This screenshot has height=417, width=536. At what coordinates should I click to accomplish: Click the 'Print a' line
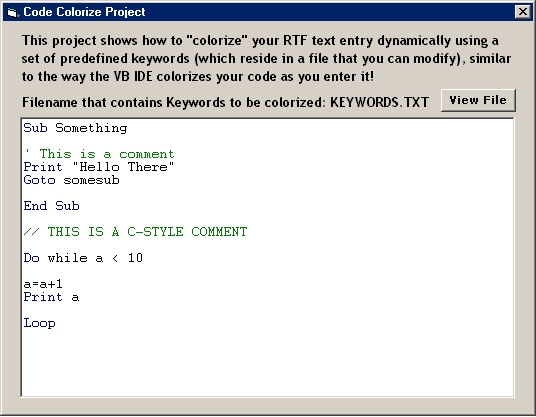51,297
